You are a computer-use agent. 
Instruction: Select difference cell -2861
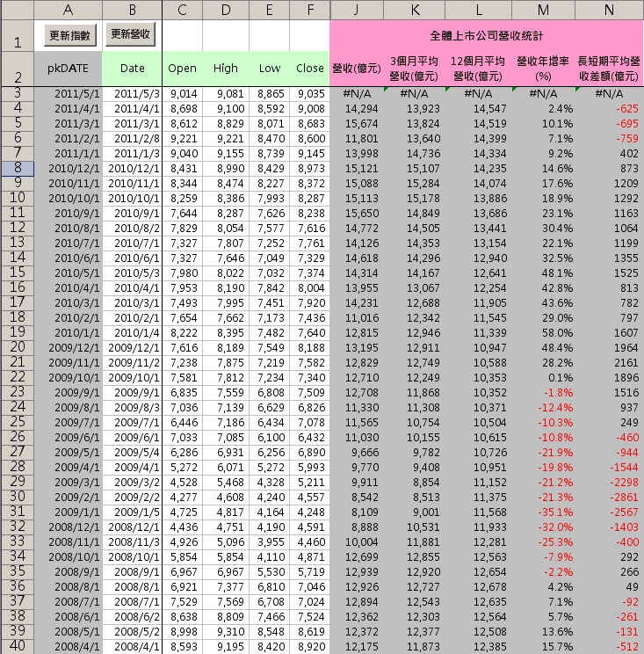(x=610, y=498)
